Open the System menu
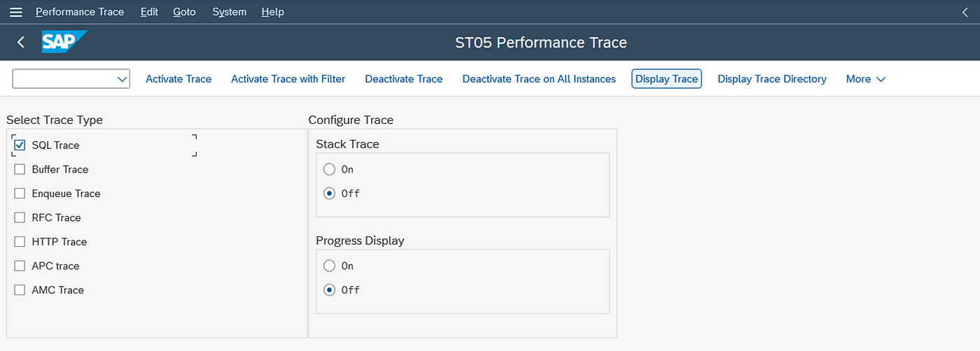 point(230,12)
